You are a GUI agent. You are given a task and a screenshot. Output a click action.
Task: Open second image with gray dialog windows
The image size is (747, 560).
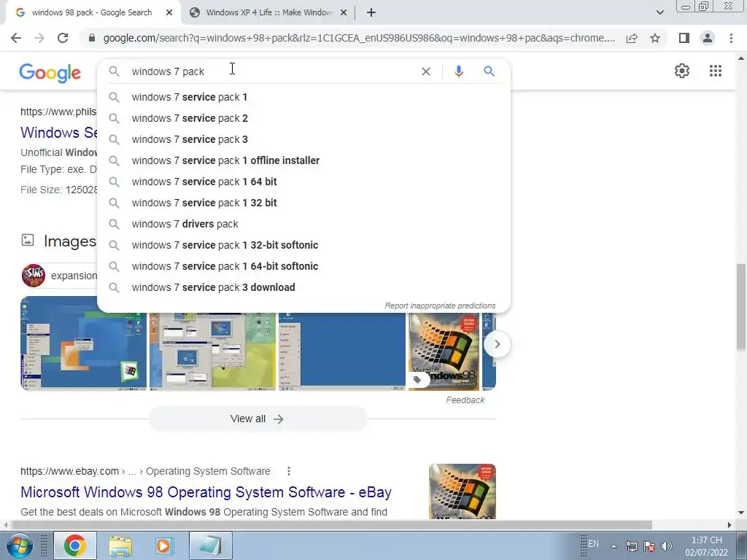click(212, 351)
